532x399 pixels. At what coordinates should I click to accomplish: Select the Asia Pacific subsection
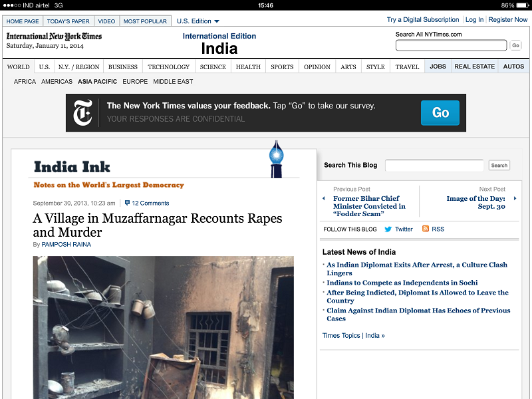pos(97,82)
